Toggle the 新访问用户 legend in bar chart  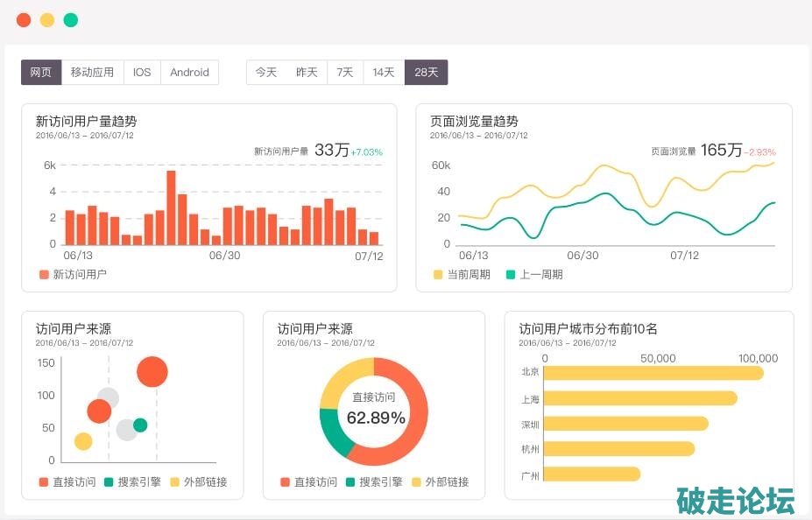tap(73, 275)
